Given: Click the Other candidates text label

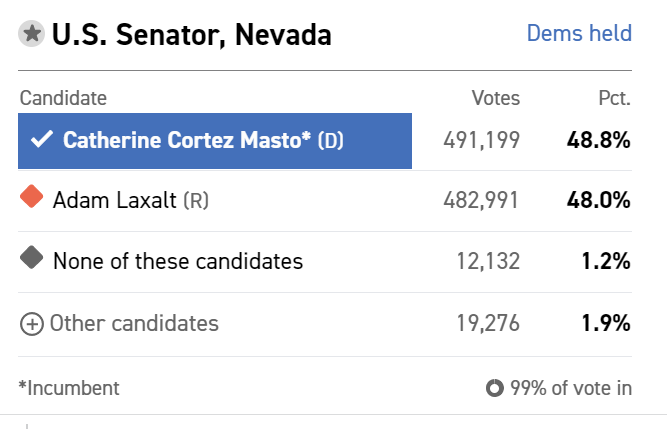Looking at the screenshot, I should (134, 323).
